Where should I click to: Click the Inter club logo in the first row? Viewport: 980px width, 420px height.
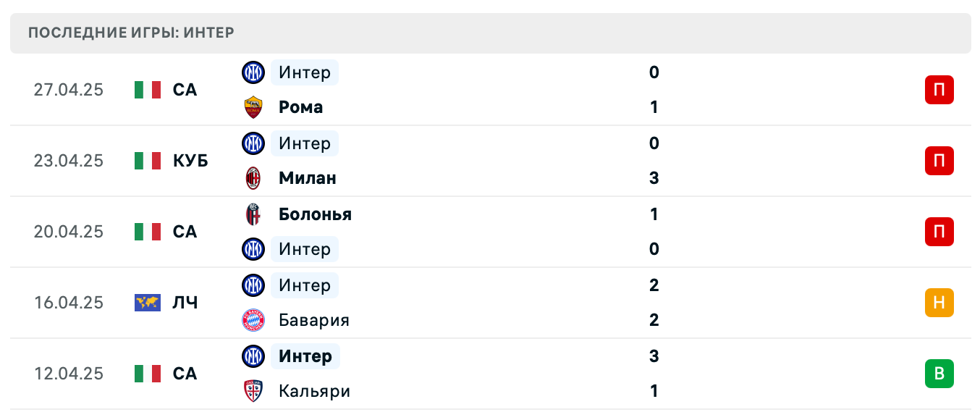click(x=253, y=72)
